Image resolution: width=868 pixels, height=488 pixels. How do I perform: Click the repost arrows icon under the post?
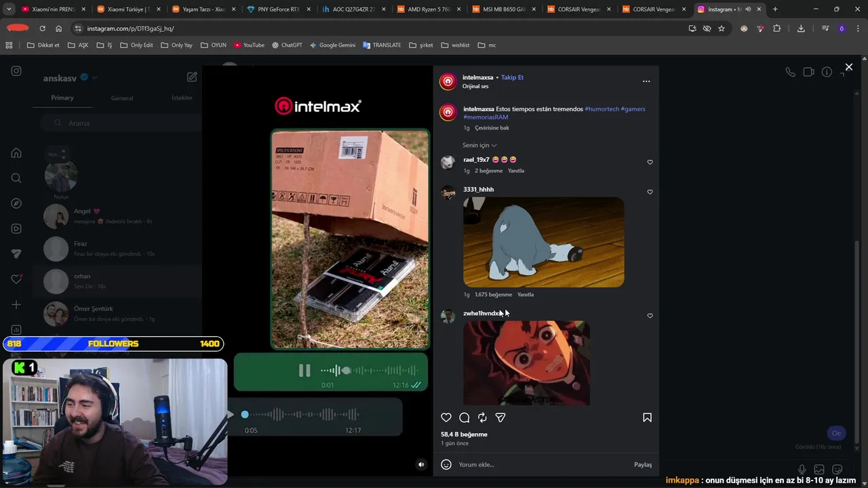(482, 418)
